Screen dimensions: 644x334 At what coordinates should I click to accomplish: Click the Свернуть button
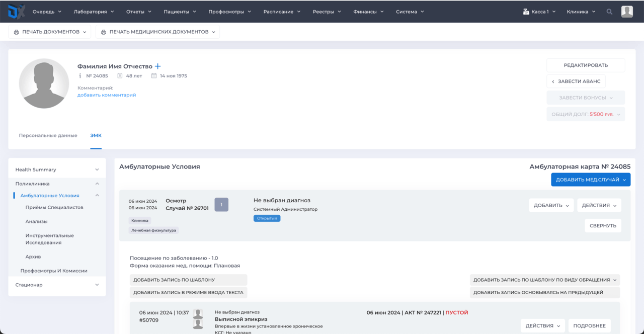[603, 225]
